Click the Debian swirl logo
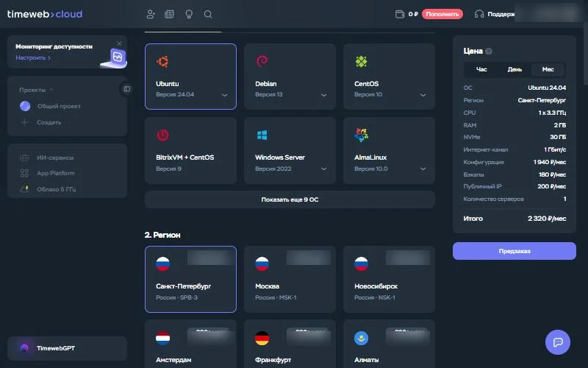This screenshot has width=588, height=368. (x=262, y=61)
